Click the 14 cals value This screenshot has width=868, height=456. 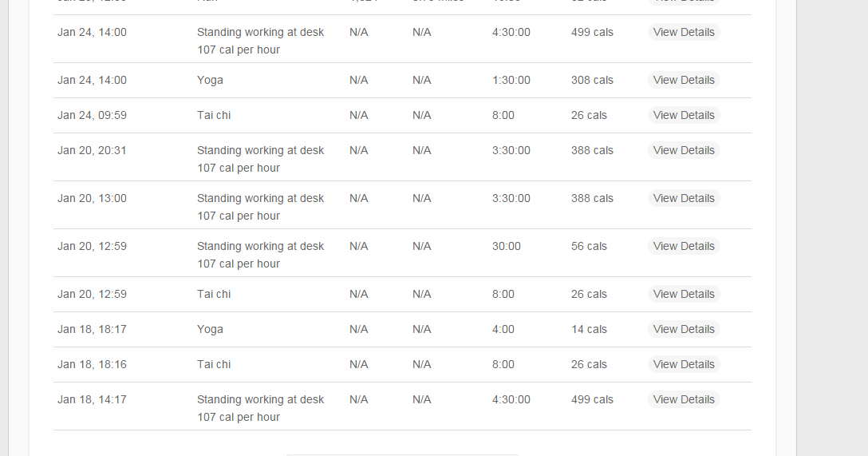(589, 329)
